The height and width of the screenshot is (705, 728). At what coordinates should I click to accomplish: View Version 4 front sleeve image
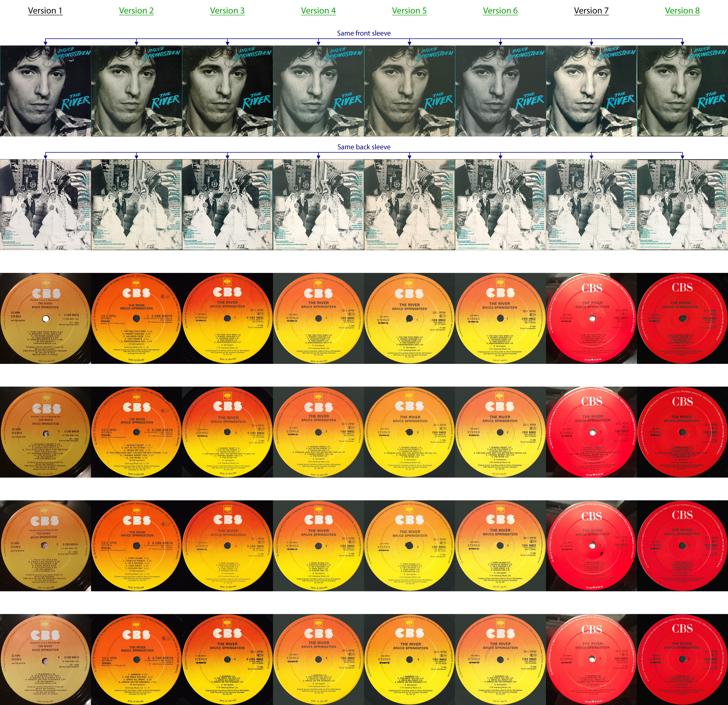coord(318,91)
